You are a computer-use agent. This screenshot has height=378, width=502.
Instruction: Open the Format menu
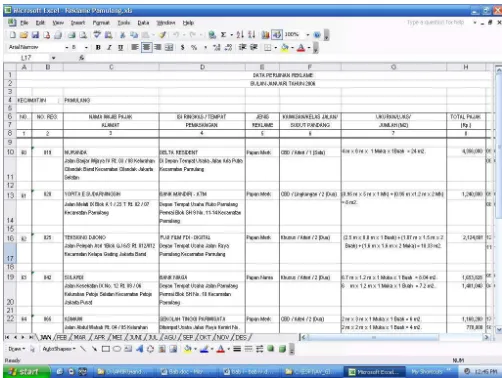[x=101, y=23]
